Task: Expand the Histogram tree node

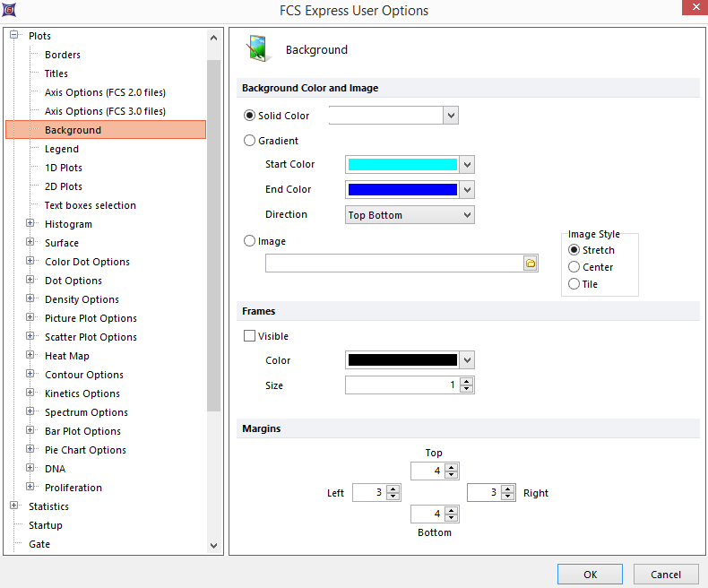Action: tap(30, 224)
